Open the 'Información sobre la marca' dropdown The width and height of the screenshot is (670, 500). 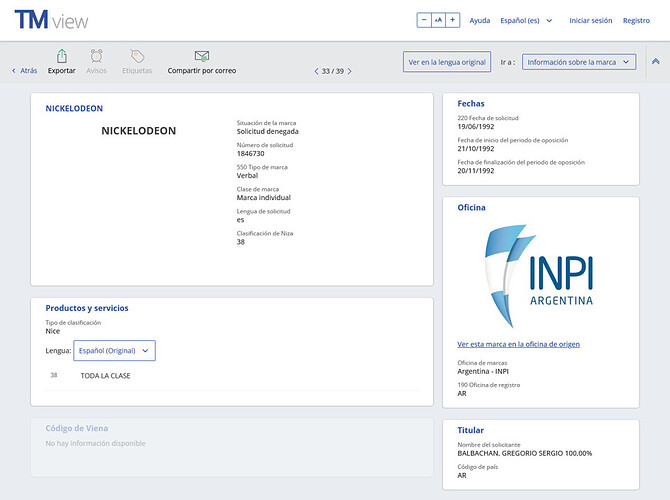(x=579, y=62)
